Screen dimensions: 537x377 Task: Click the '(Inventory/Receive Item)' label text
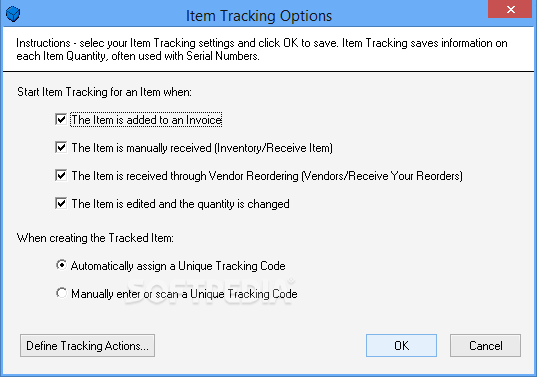coord(274,148)
